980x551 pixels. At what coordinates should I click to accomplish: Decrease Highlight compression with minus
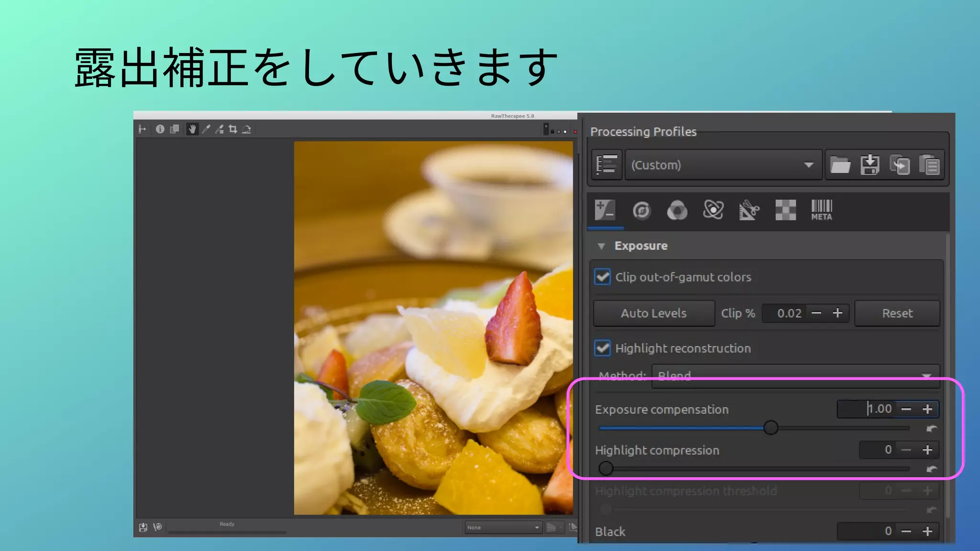pos(906,450)
